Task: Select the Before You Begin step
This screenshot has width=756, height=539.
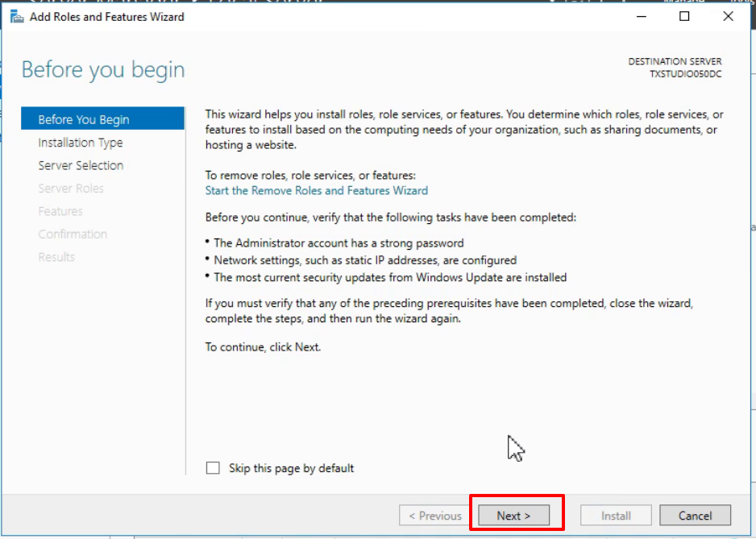Action: tap(102, 119)
